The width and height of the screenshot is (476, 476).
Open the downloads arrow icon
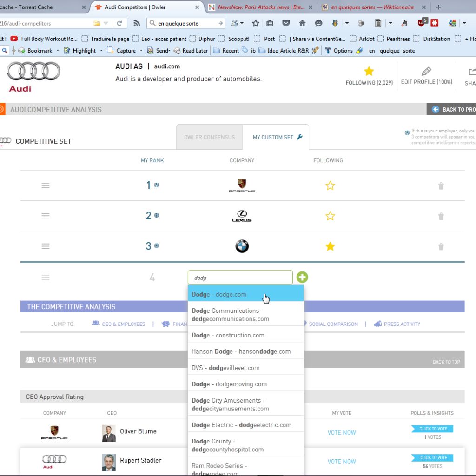(335, 23)
